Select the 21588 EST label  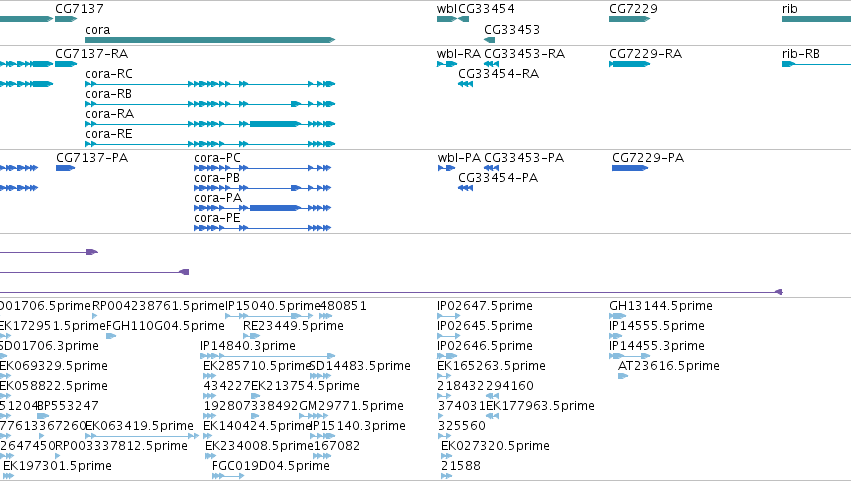(460, 466)
